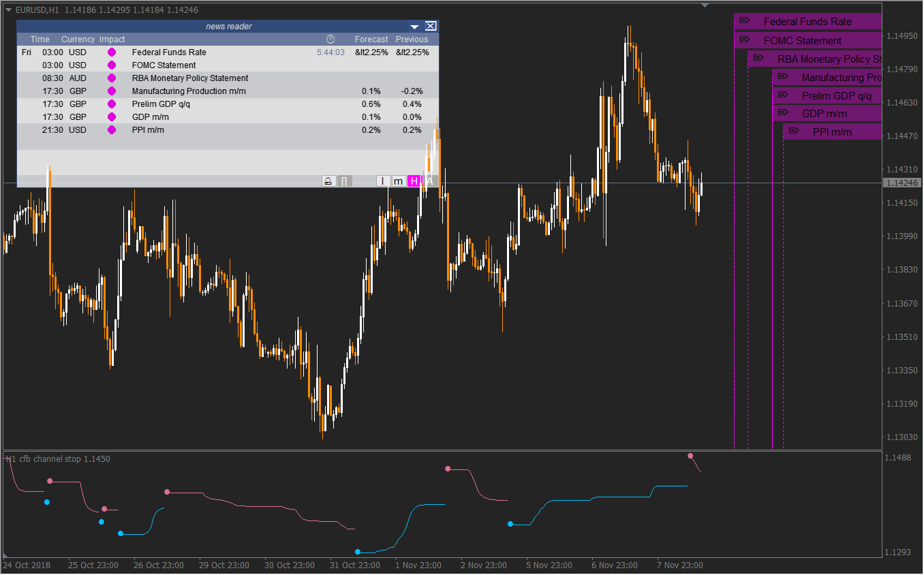Select the FOMC Statement event in the news list
The width and height of the screenshot is (924, 575).
click(x=164, y=65)
